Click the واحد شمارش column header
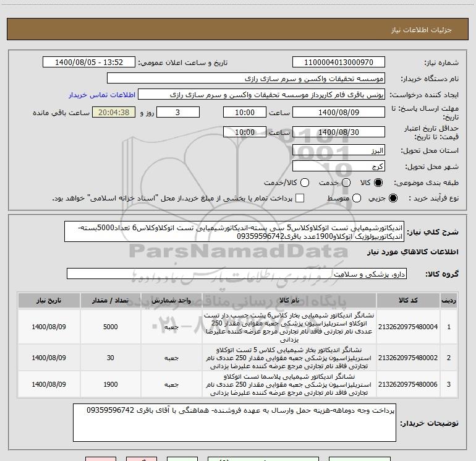 click(x=171, y=301)
